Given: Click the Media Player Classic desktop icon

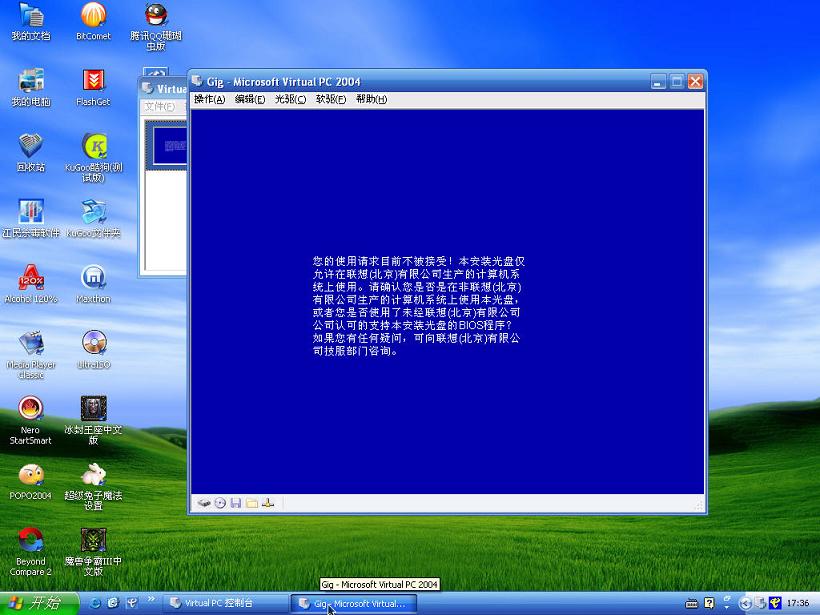Looking at the screenshot, I should (31, 355).
